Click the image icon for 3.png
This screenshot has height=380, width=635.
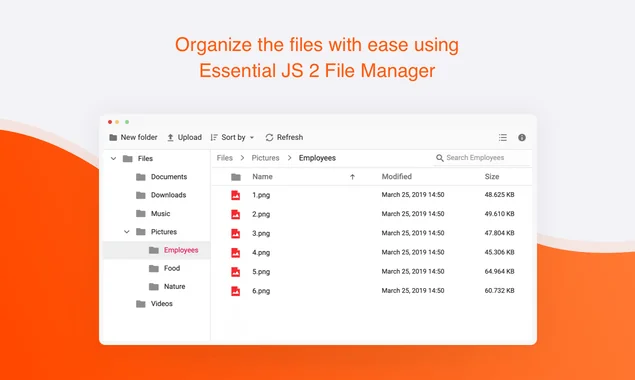coord(235,234)
